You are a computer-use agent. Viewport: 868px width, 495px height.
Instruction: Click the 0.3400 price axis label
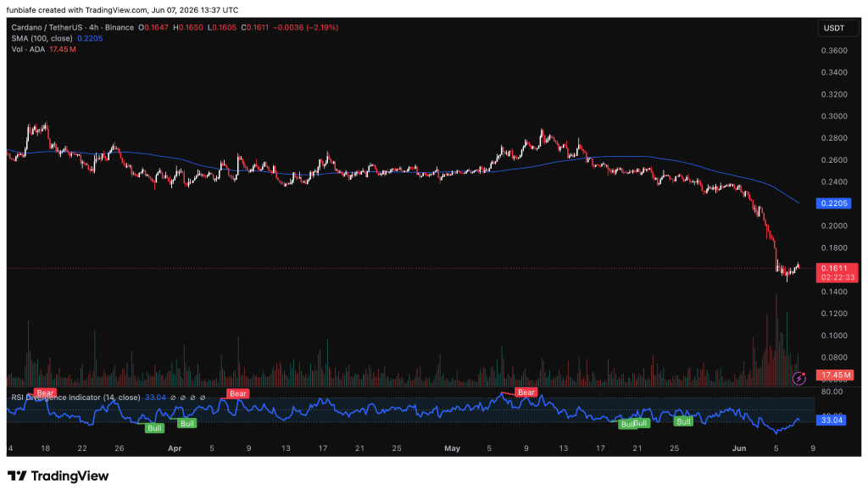[x=834, y=73]
